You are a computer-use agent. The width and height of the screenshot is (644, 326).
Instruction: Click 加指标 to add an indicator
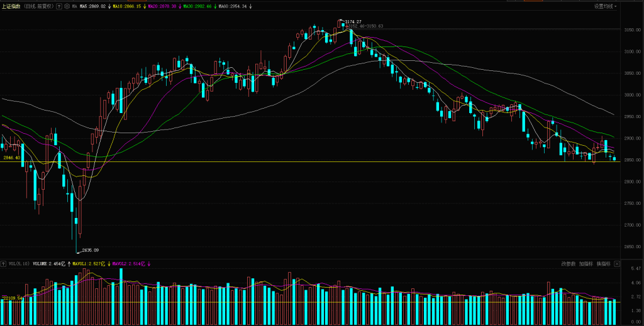(x=586, y=264)
